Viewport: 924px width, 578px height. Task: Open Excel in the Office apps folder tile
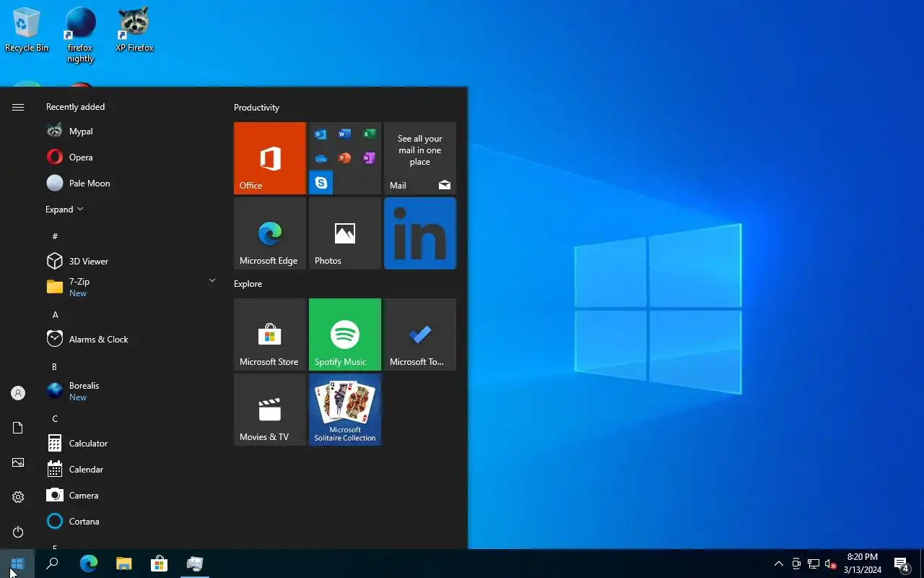(369, 134)
